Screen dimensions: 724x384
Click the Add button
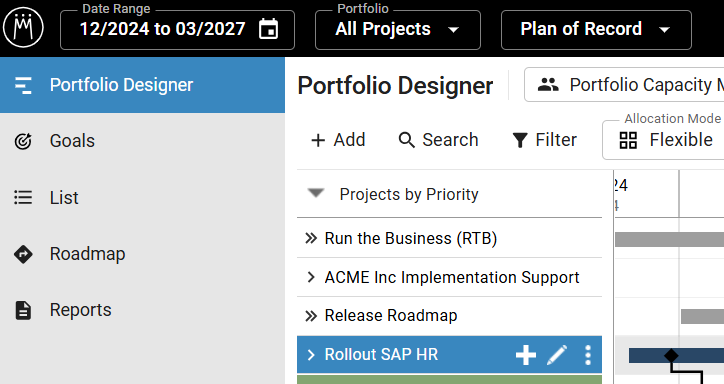(338, 140)
